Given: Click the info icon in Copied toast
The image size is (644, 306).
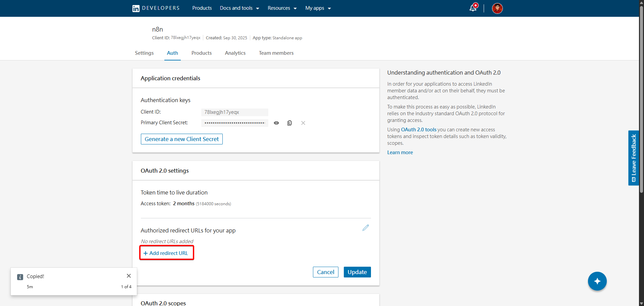Looking at the screenshot, I should [20, 276].
